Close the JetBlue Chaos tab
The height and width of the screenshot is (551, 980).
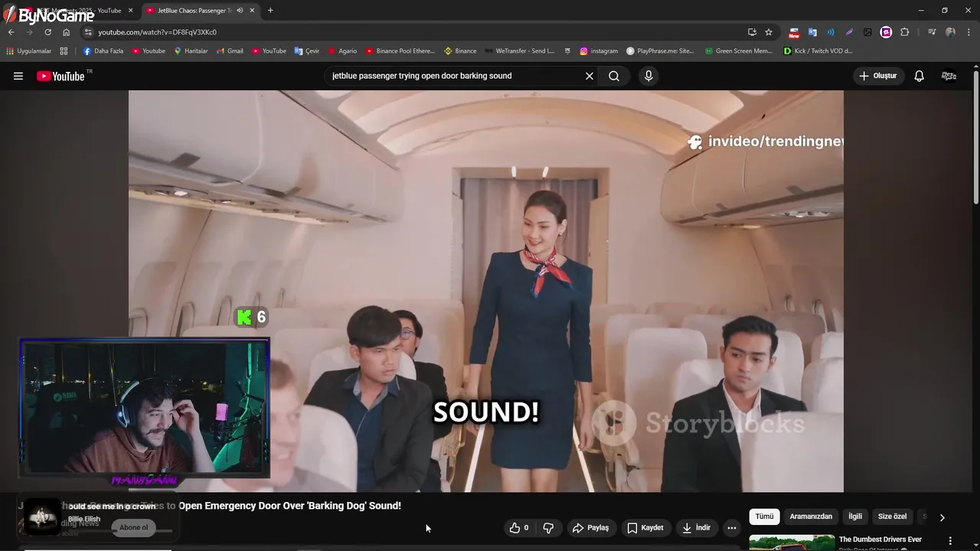252,11
